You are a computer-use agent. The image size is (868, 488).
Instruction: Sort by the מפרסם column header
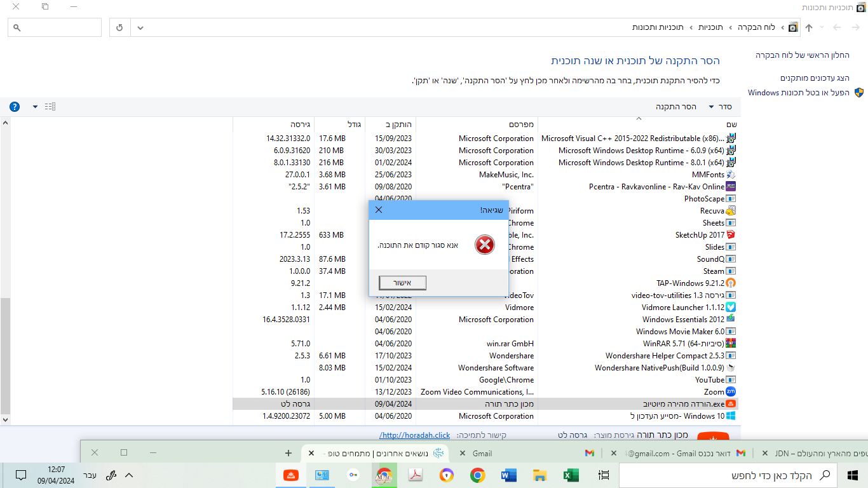pyautogui.click(x=477, y=124)
